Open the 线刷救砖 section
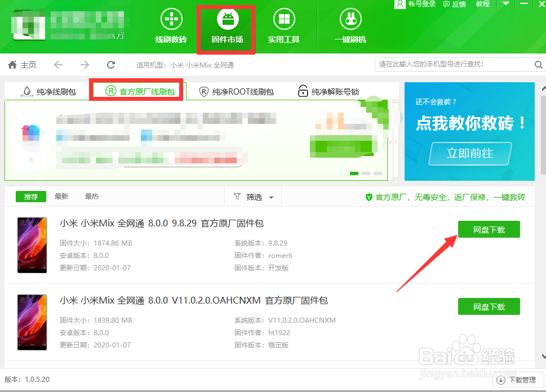This screenshot has width=546, height=392. (171, 27)
